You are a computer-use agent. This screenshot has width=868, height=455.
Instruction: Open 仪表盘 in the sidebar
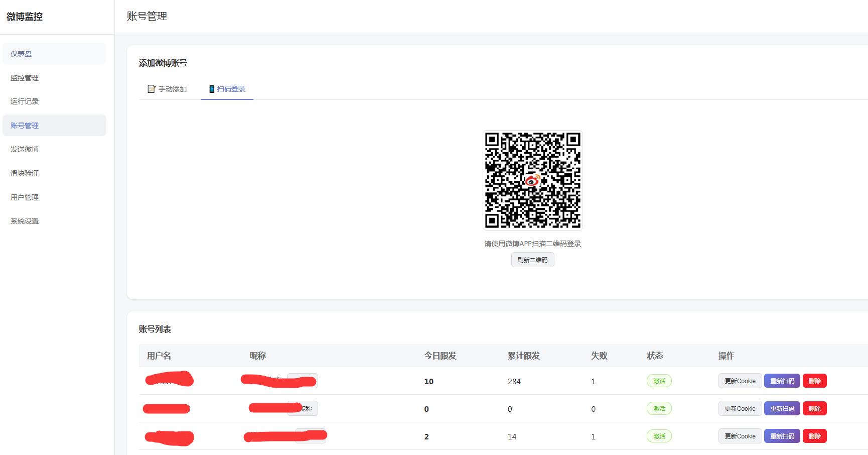tap(54, 54)
